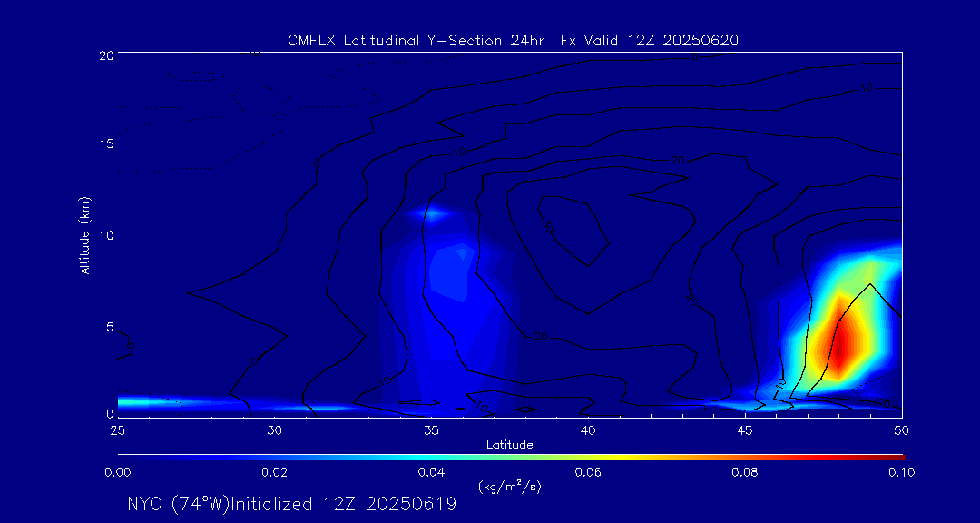Click the '(kg/m²/s)' units label
The height and width of the screenshot is (523, 980).
510,486
